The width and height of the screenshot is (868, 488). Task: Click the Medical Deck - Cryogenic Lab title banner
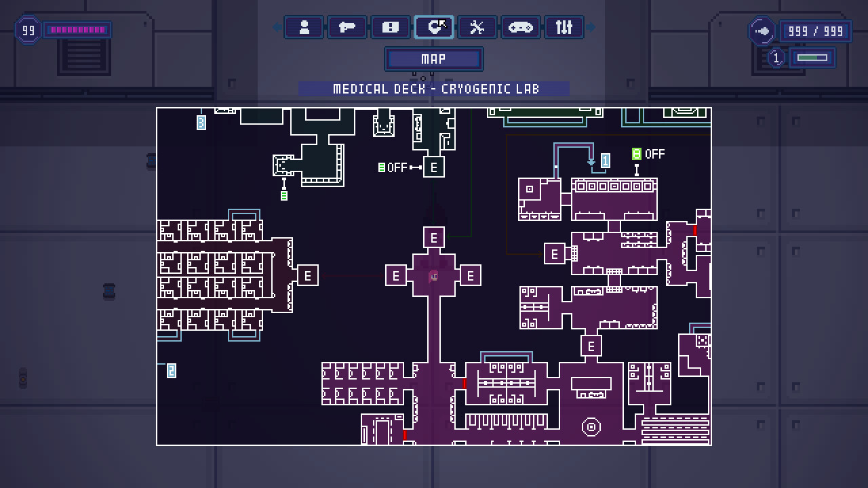click(434, 88)
